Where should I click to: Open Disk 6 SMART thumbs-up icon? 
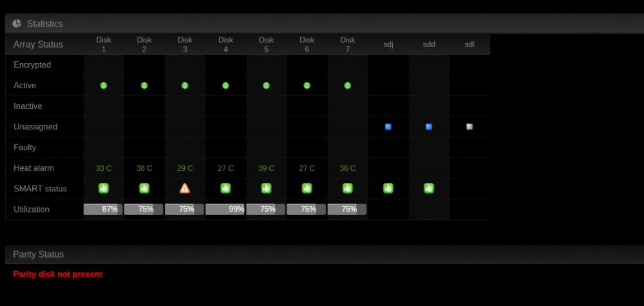[x=307, y=188]
